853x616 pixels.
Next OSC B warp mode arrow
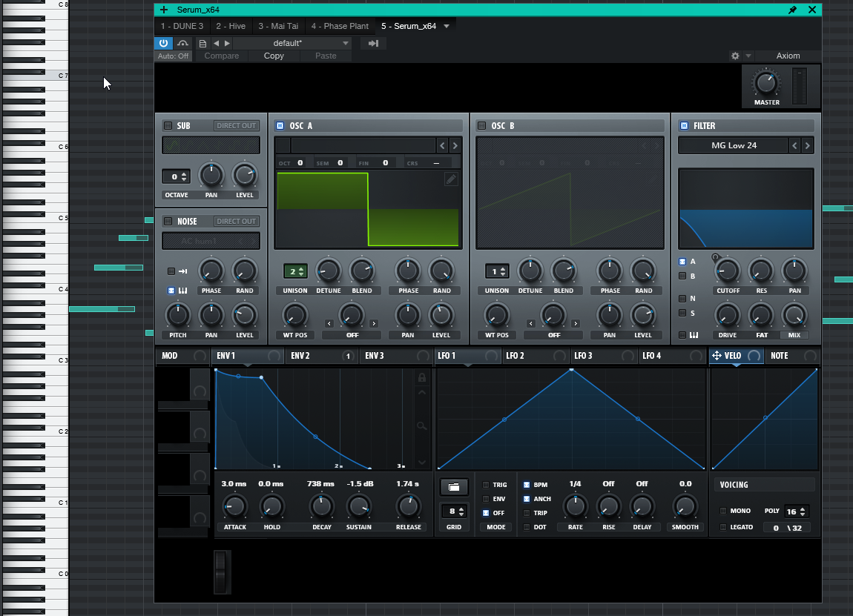click(x=576, y=323)
